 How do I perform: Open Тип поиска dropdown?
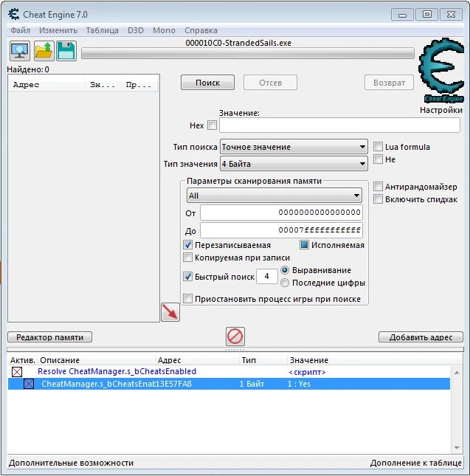pos(294,147)
